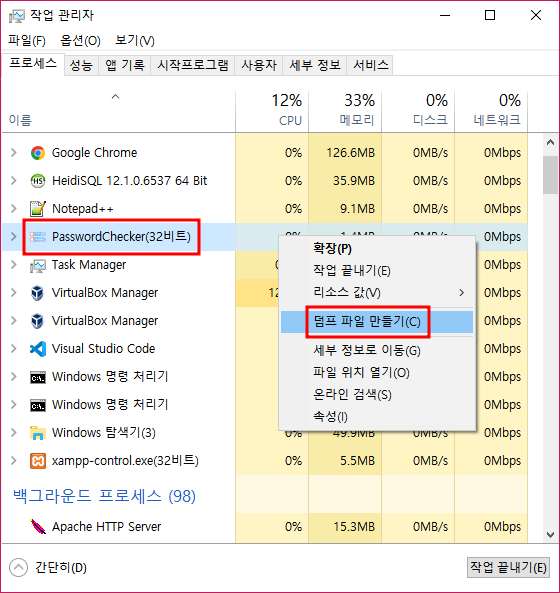560x593 pixels.
Task: Click Chrome's 126.6MB memory value
Action: click(350, 153)
